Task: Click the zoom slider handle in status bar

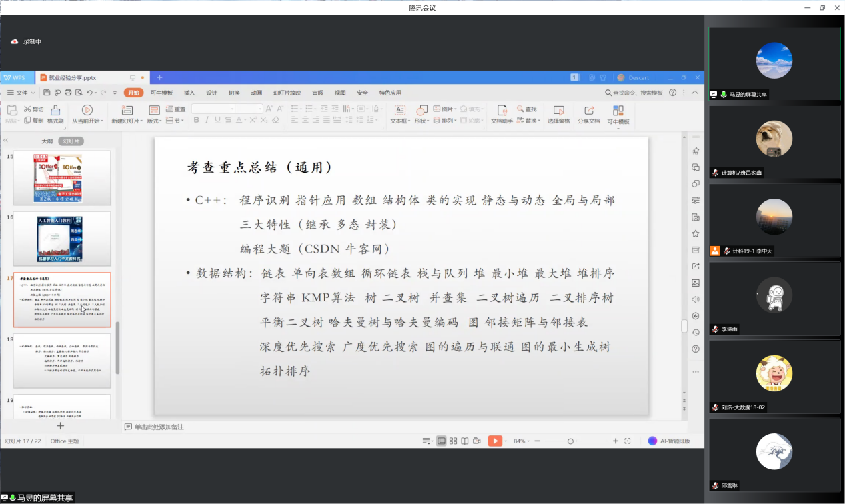Action: [570, 441]
